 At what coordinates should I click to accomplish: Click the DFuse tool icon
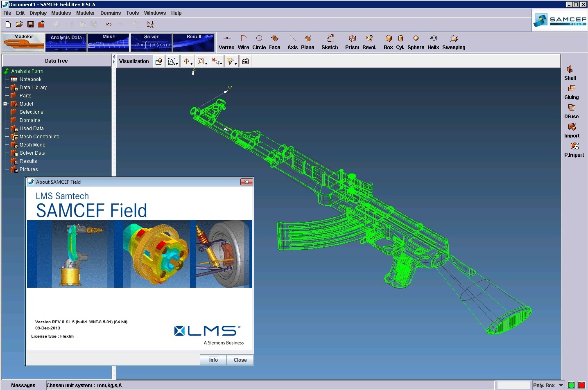pyautogui.click(x=572, y=108)
